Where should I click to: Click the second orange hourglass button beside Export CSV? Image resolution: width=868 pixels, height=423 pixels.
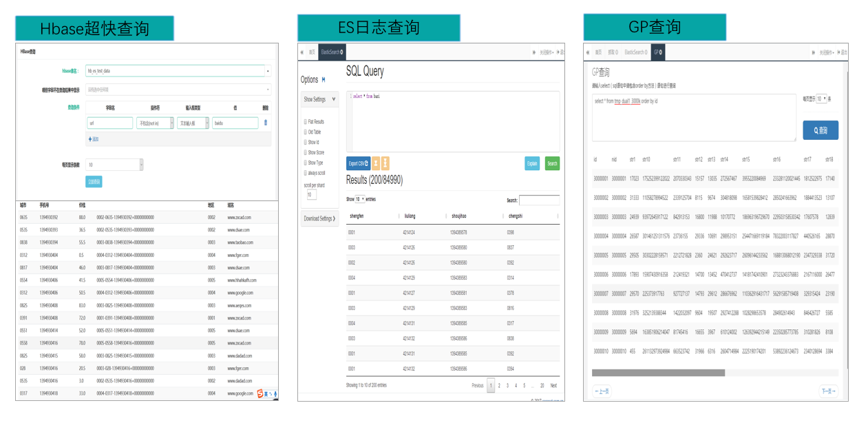pos(385,163)
